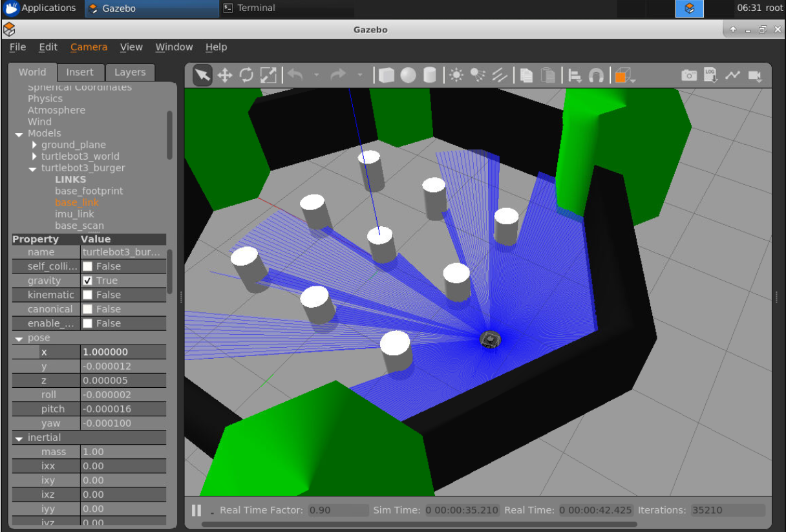
Task: Open the View menu
Action: pos(131,47)
